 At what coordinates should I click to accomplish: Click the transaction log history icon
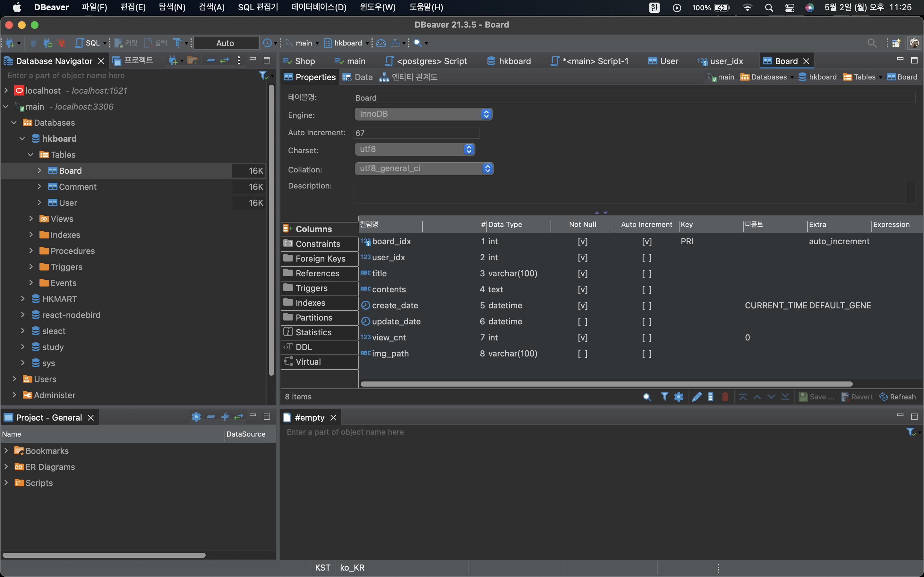(x=267, y=43)
